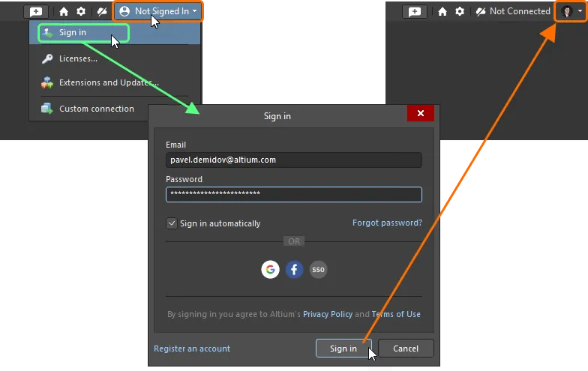Viewport: 588px width, 371px height.
Task: Click the home icon in right toolbar
Action: 442,12
